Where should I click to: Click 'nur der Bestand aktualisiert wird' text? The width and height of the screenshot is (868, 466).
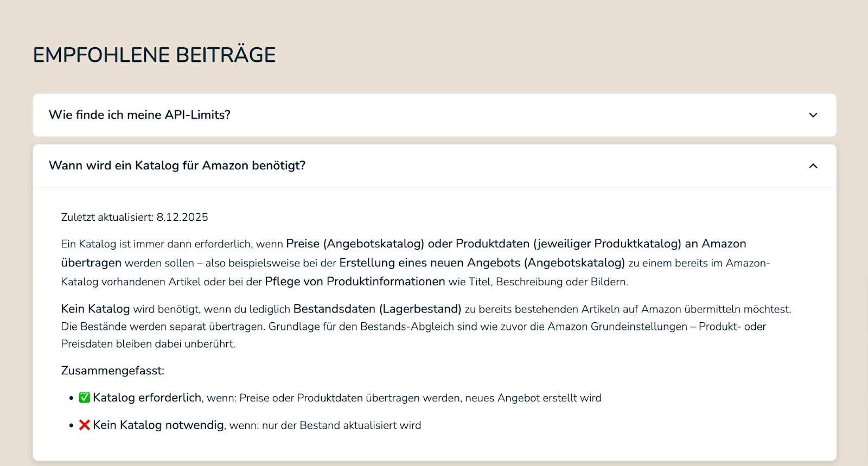tap(341, 425)
